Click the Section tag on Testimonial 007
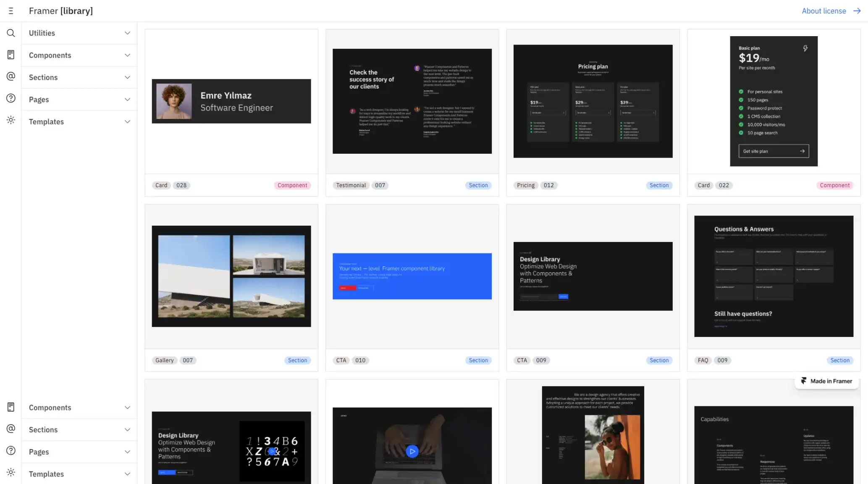The image size is (868, 484). point(478,185)
